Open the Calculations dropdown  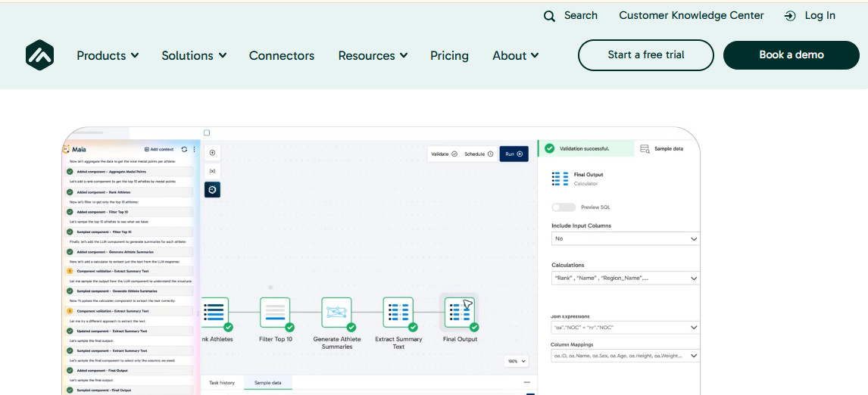[x=625, y=278]
